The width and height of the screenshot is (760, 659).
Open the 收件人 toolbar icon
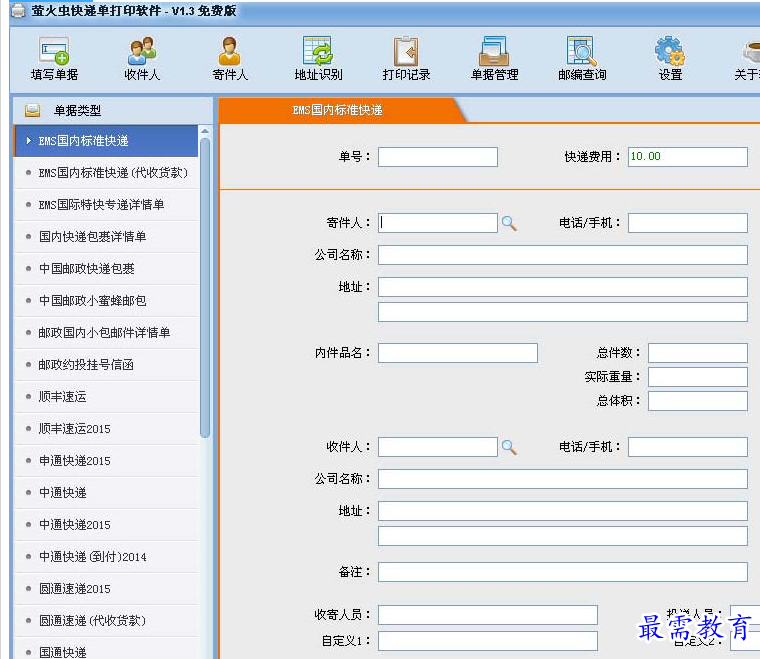click(x=142, y=58)
